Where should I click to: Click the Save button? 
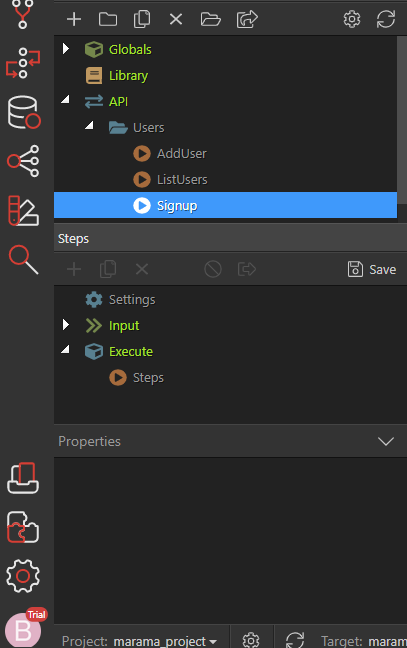pyautogui.click(x=372, y=269)
